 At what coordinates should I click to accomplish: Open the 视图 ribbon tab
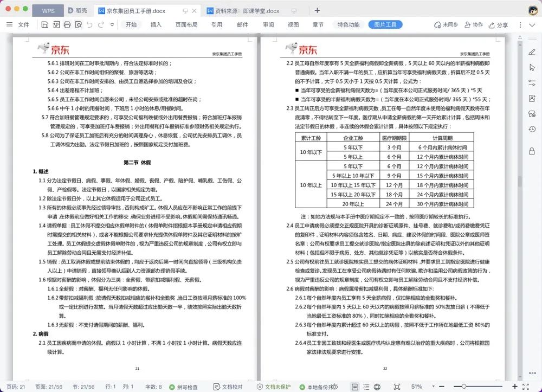coord(293,24)
